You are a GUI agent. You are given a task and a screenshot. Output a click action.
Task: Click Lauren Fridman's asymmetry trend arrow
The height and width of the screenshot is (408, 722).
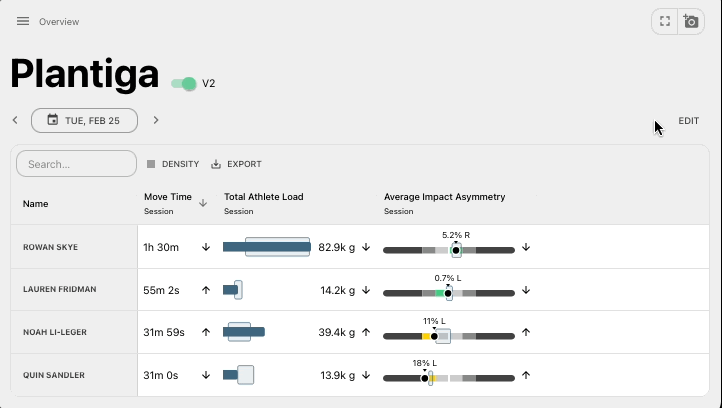526,290
